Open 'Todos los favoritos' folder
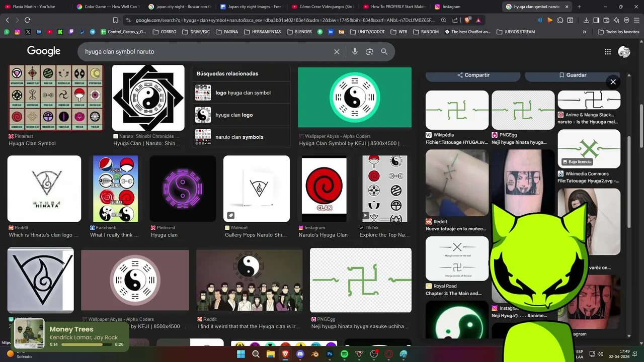644x362 pixels. 618,32
